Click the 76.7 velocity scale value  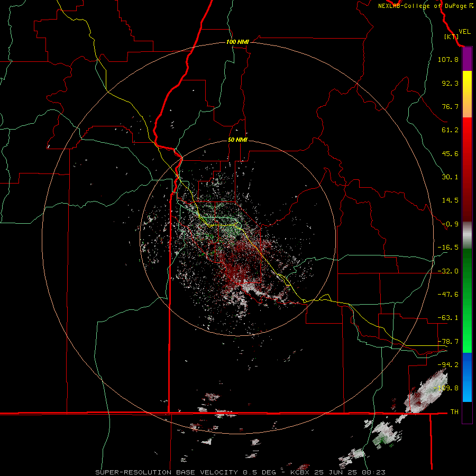[x=450, y=106]
